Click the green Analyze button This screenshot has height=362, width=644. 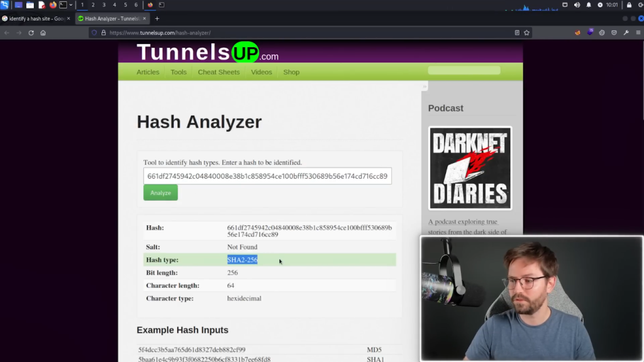click(160, 193)
